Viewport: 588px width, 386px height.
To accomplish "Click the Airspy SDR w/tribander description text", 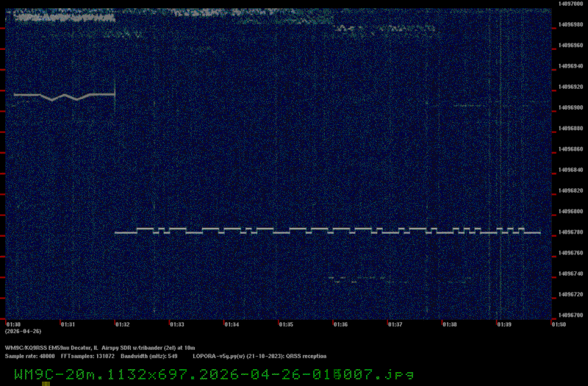I will pyautogui.click(x=148, y=348).
